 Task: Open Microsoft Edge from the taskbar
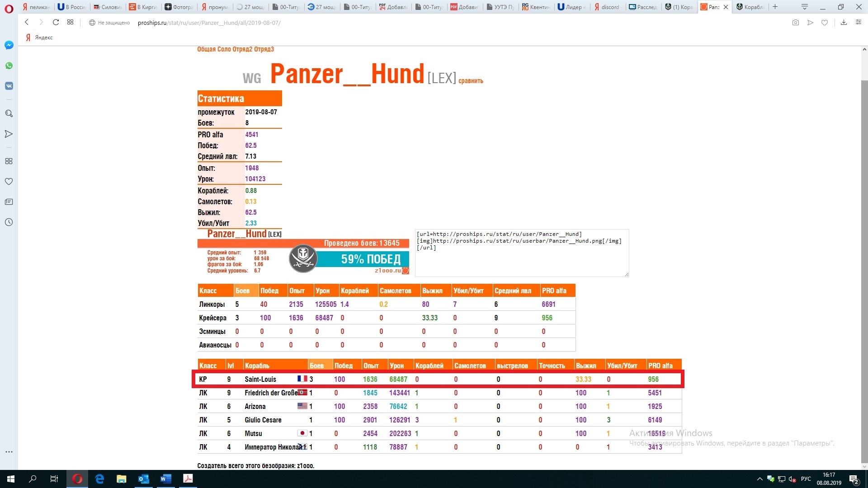pos(100,479)
